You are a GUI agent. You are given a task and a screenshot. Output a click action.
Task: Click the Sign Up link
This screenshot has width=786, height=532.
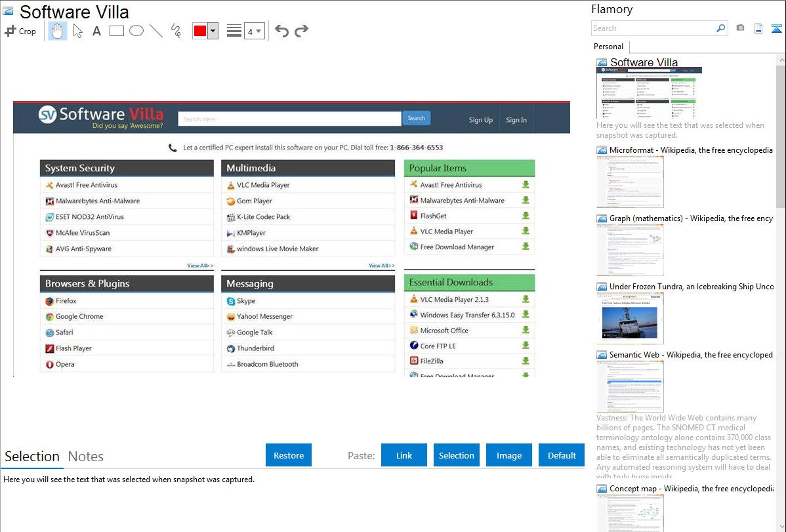[481, 120]
